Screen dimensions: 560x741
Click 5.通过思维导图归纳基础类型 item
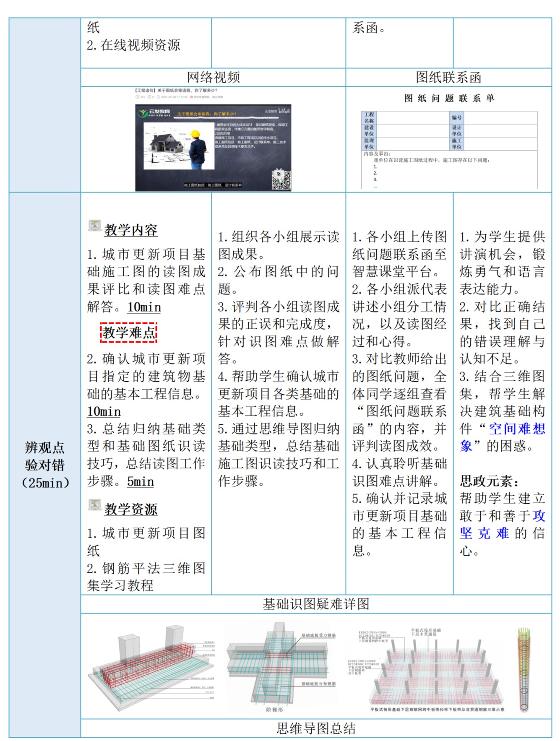[x=279, y=455]
